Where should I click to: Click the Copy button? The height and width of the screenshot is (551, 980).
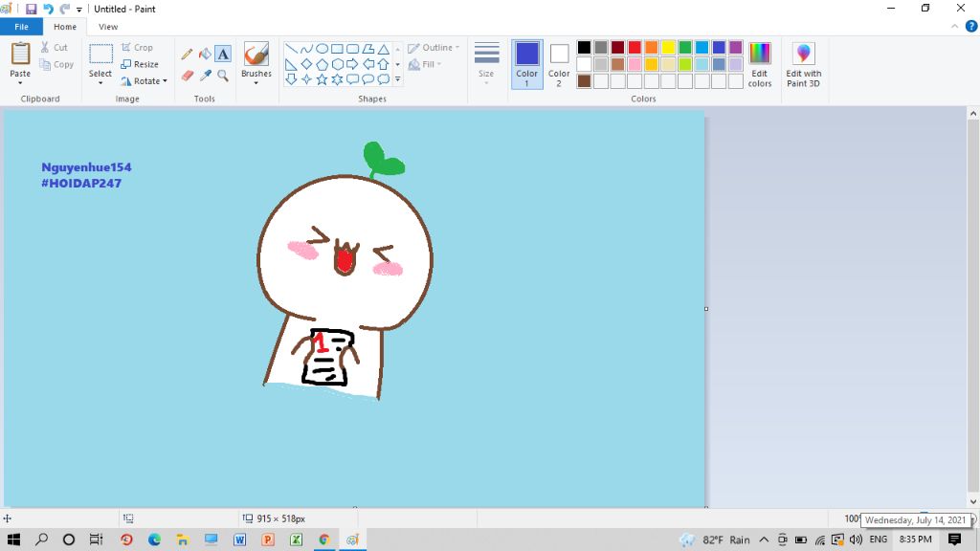tap(56, 64)
